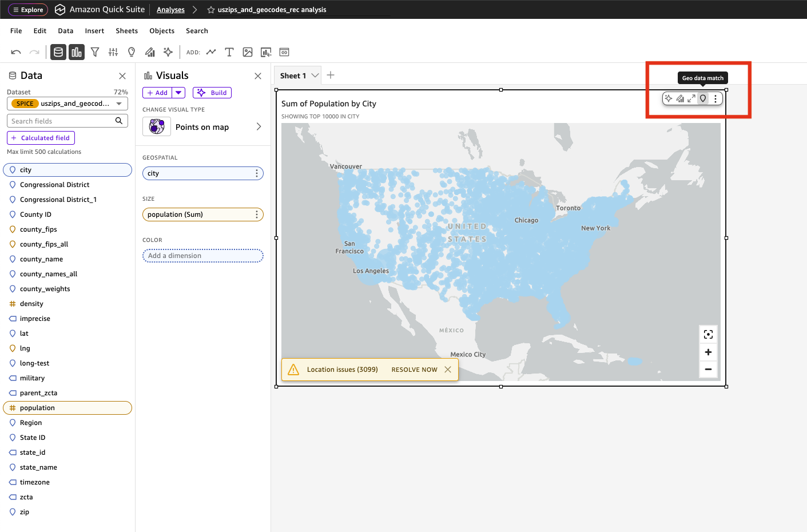Click the Filter funnel icon in toolbar

[95, 52]
